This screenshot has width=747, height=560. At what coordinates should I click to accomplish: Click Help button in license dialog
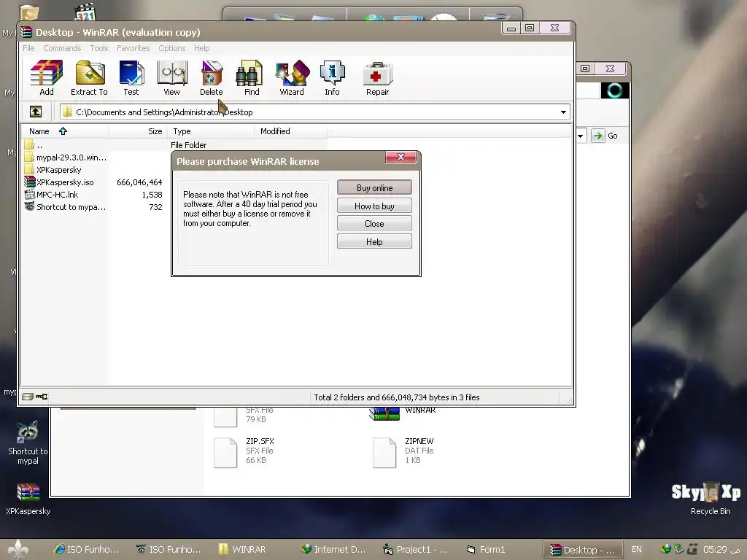(x=374, y=241)
